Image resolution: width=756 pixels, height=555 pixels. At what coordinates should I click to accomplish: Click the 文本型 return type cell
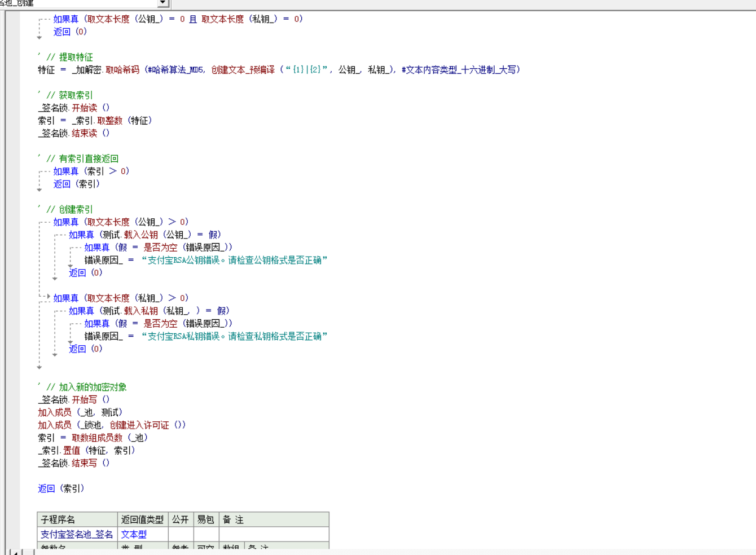click(x=143, y=534)
